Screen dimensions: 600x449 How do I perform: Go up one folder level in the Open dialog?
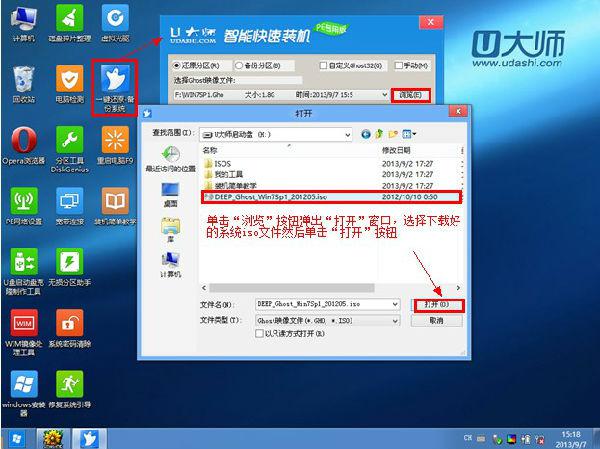pos(379,134)
